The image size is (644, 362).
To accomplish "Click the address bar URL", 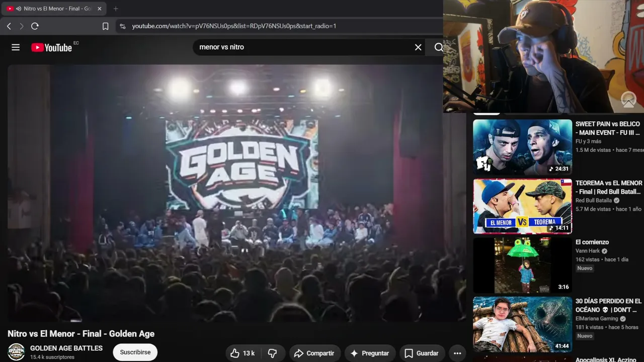I will coord(234,26).
